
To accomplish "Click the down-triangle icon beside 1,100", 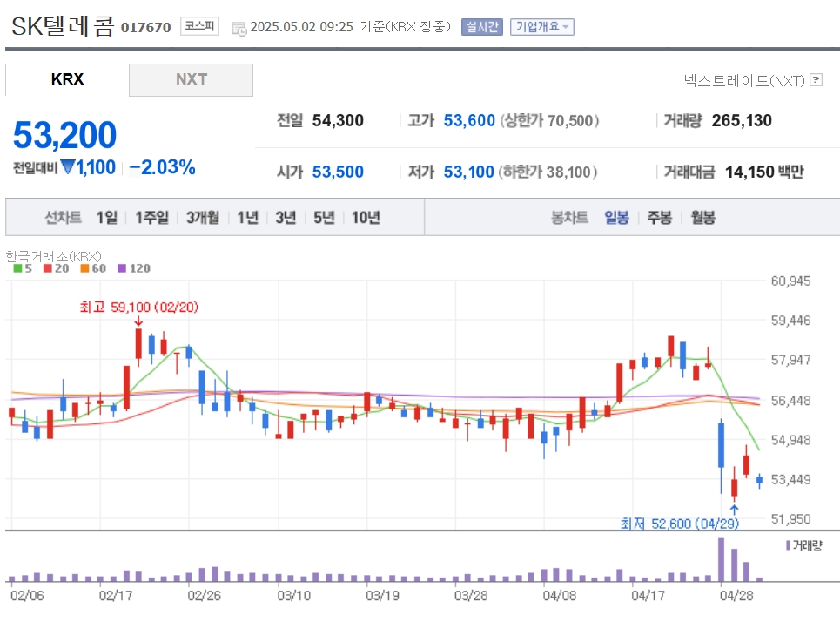I will pyautogui.click(x=68, y=166).
